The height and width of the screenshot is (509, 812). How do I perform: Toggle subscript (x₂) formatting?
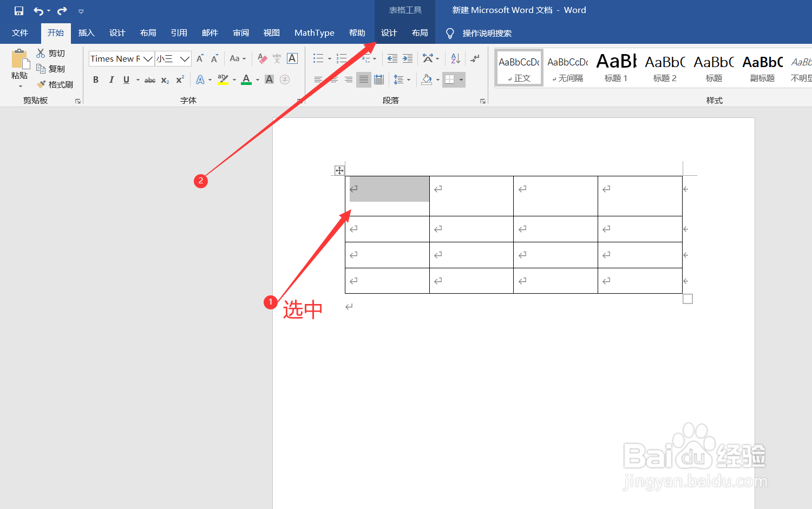pyautogui.click(x=165, y=80)
